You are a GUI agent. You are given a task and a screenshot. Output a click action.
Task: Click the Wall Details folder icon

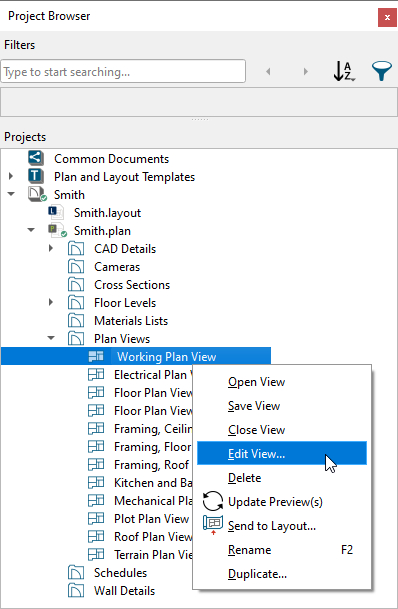pyautogui.click(x=76, y=590)
